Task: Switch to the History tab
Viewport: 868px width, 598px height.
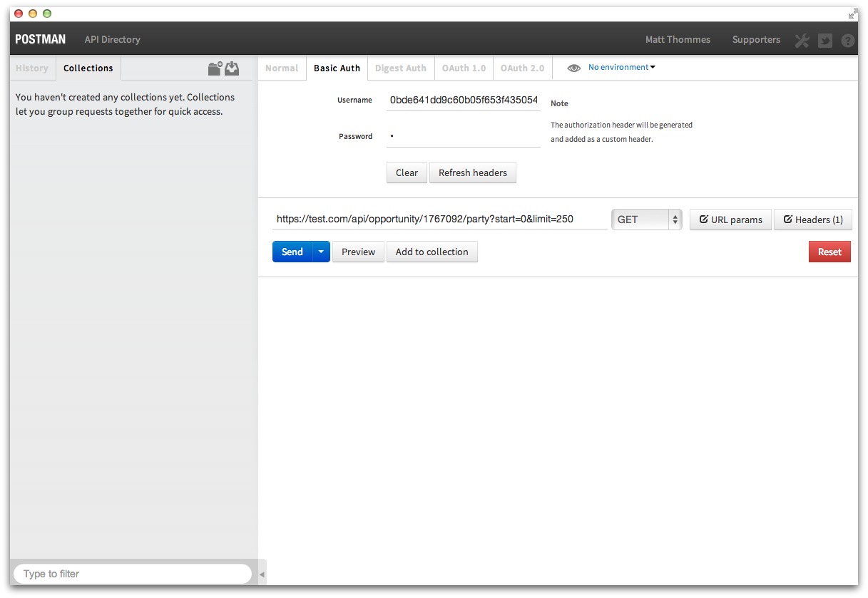Action: (x=32, y=68)
